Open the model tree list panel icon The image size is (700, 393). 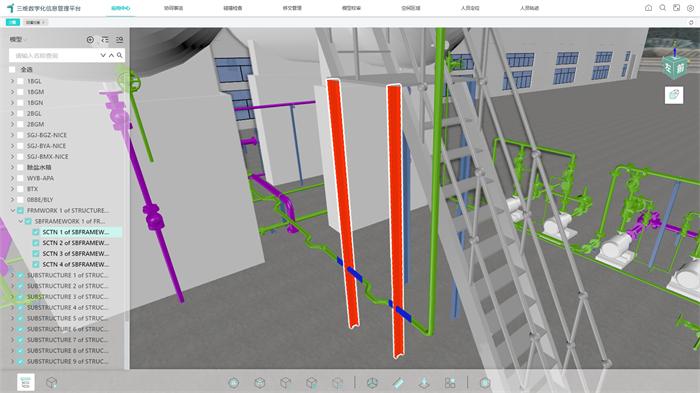click(25, 383)
